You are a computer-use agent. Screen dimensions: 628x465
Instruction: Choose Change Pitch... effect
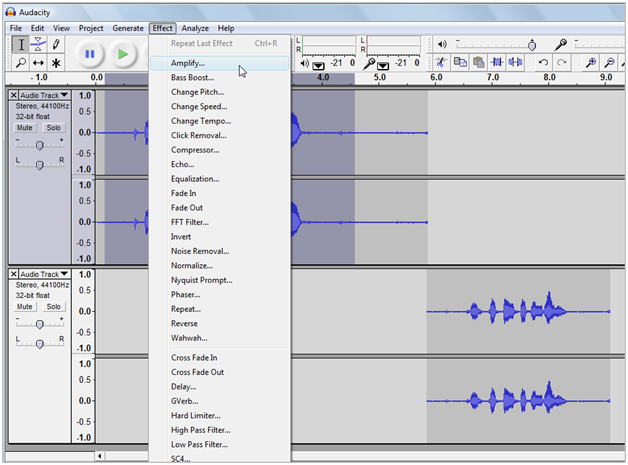click(219, 92)
